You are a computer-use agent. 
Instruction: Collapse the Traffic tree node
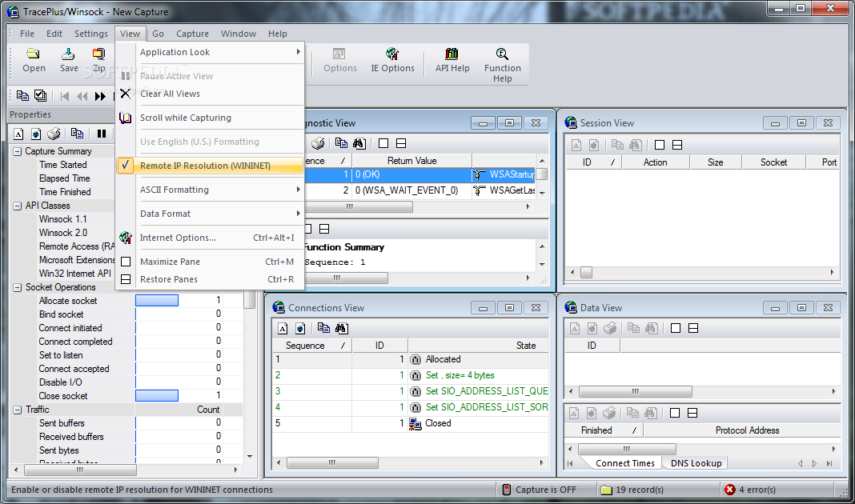coord(18,410)
